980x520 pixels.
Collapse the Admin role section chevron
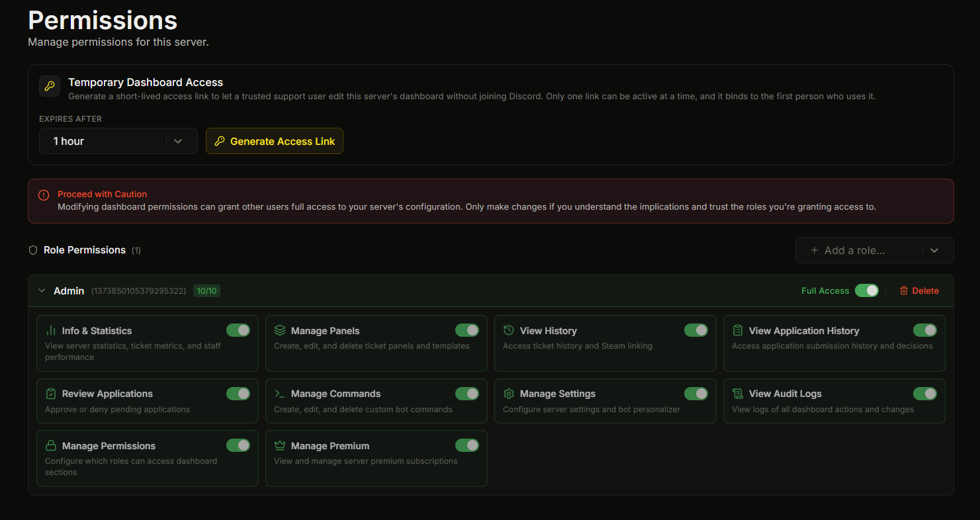(42, 290)
